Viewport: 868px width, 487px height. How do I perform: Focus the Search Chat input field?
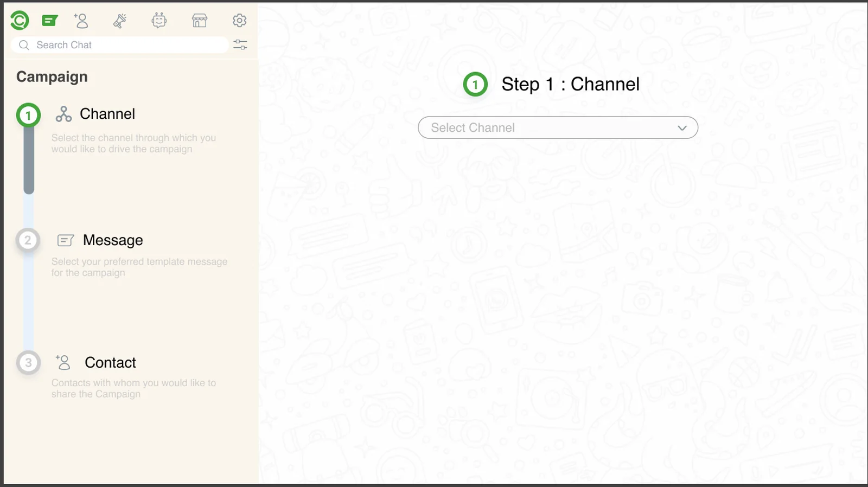click(x=120, y=45)
